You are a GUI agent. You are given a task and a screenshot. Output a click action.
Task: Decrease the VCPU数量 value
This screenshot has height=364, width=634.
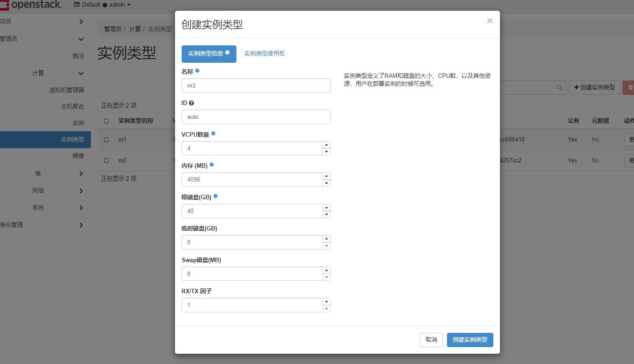coord(327,152)
